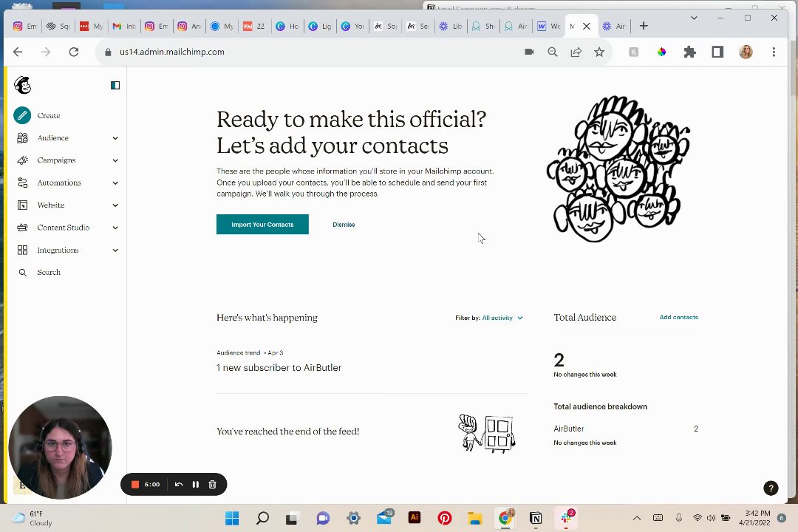Pause the screen recording
The height and width of the screenshot is (532, 798).
coord(195,484)
